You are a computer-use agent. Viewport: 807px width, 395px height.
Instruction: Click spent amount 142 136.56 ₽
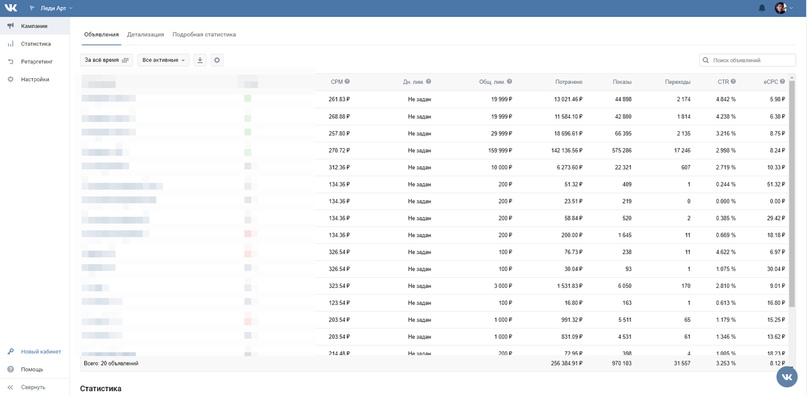pyautogui.click(x=566, y=150)
